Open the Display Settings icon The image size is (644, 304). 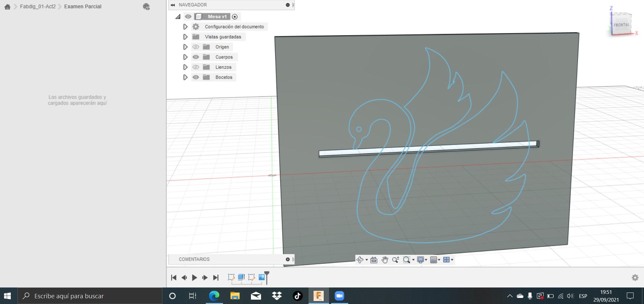click(421, 260)
